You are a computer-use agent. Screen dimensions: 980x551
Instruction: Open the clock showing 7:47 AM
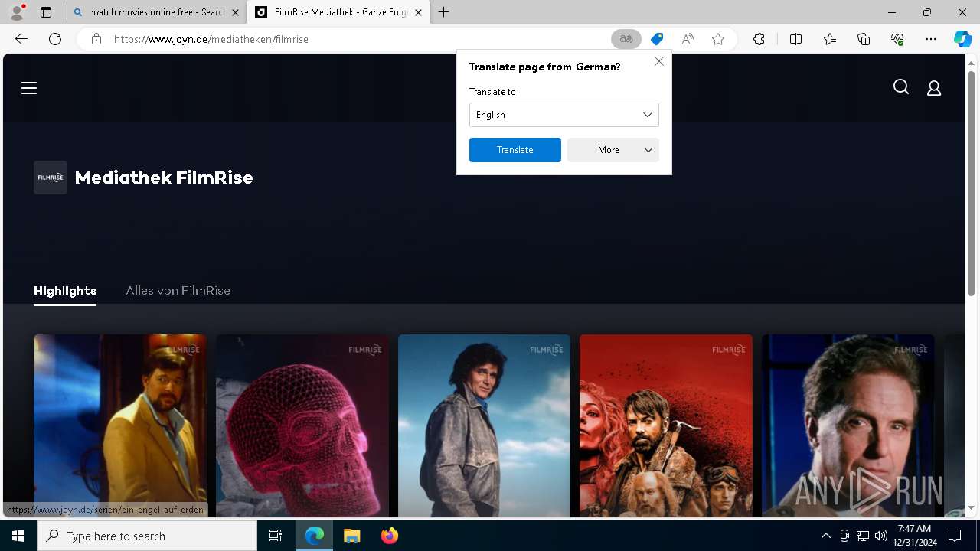[x=914, y=536]
